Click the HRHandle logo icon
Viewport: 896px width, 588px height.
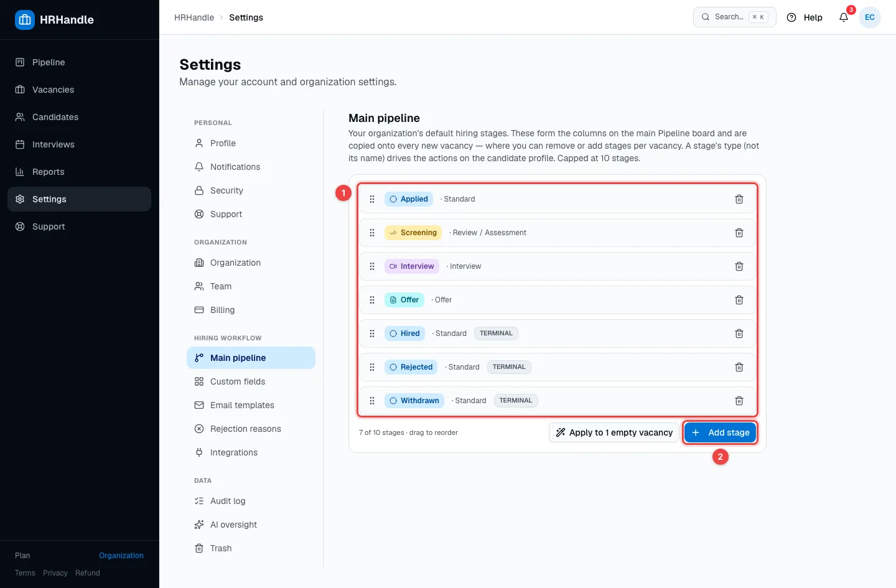tap(25, 20)
